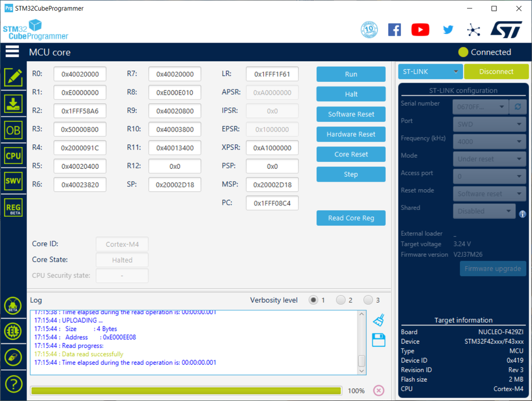The width and height of the screenshot is (532, 401).
Task: Click the XPSR register field
Action: pos(272,148)
